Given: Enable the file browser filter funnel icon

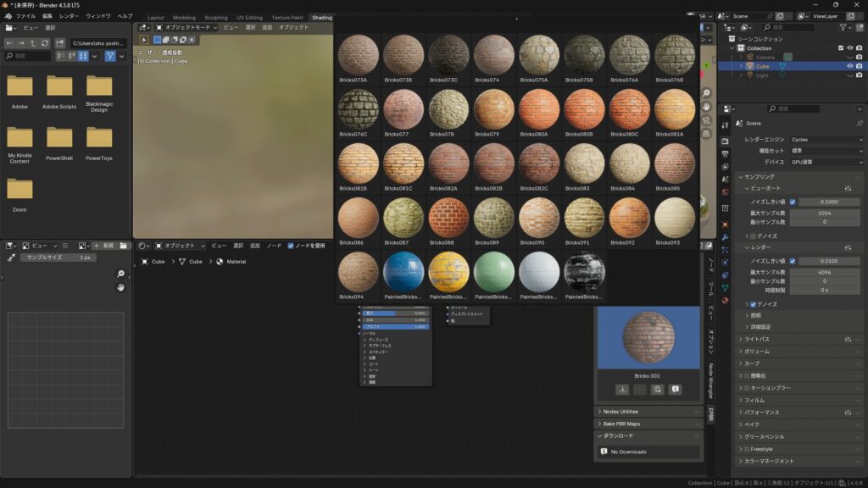Looking at the screenshot, I should click(x=110, y=56).
